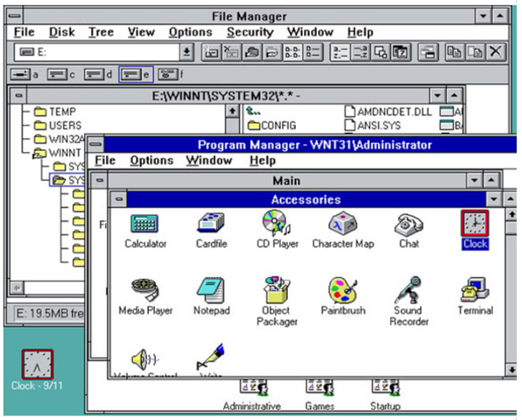Open File Manager's View menu
This screenshot has width=522, height=420.
141,32
